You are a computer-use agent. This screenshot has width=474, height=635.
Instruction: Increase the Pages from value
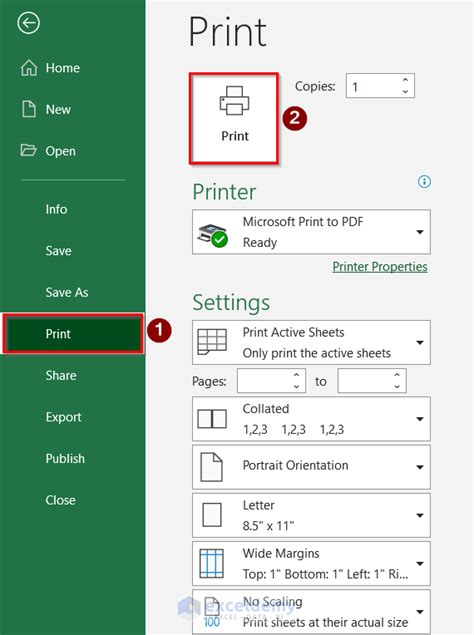(297, 375)
